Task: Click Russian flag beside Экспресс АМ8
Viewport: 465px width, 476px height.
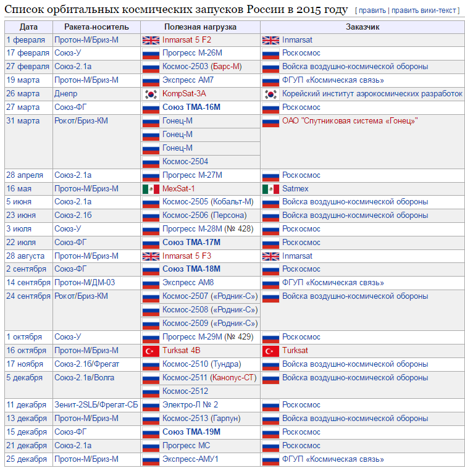Action: [x=151, y=283]
